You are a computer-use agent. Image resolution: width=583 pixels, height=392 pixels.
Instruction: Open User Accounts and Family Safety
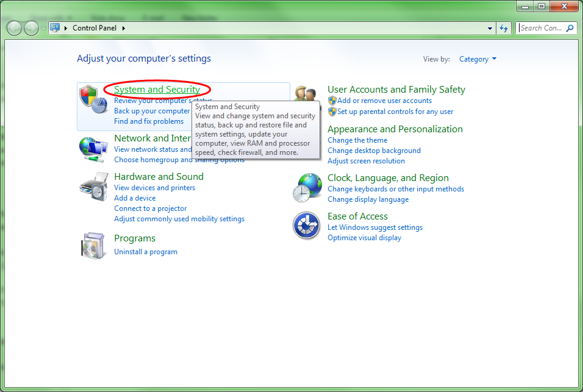[x=396, y=90]
